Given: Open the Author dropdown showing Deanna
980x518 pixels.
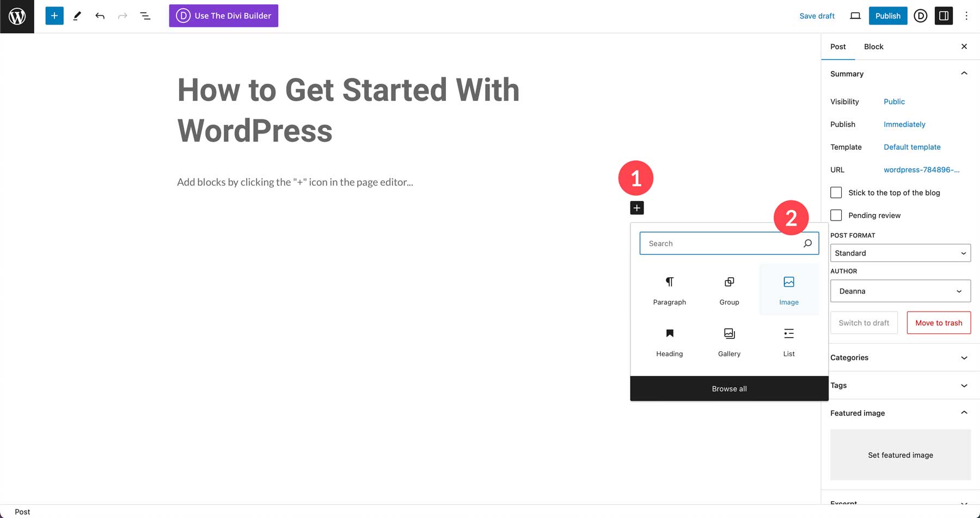Looking at the screenshot, I should (x=900, y=291).
